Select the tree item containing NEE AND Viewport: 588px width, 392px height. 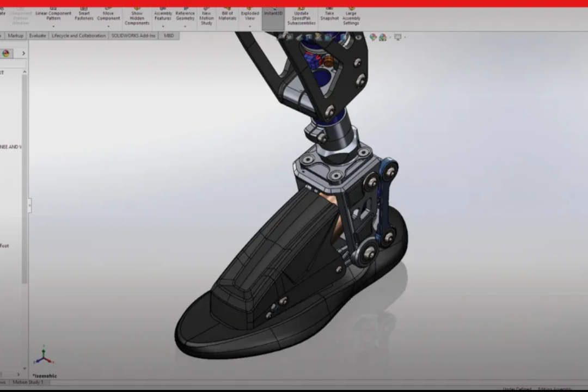(x=10, y=146)
